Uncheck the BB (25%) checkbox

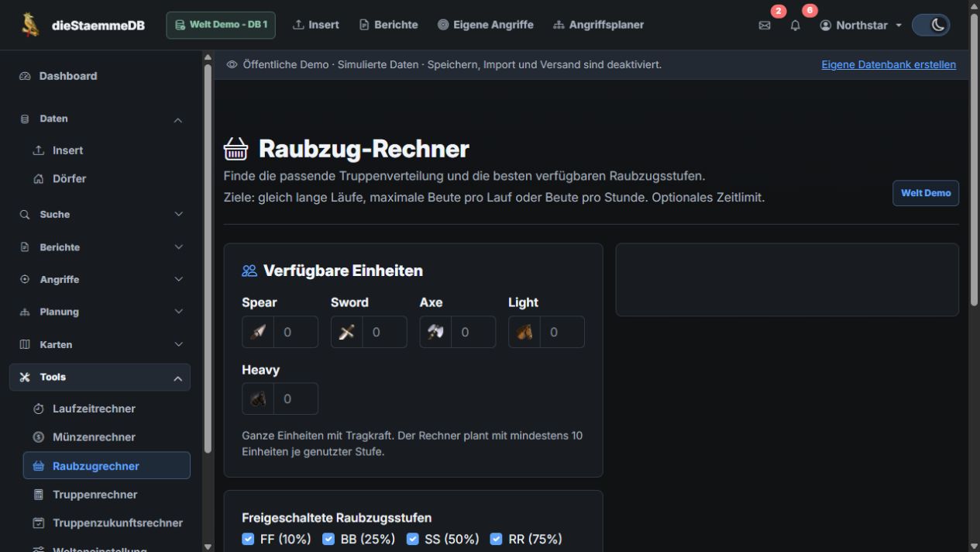coord(328,539)
